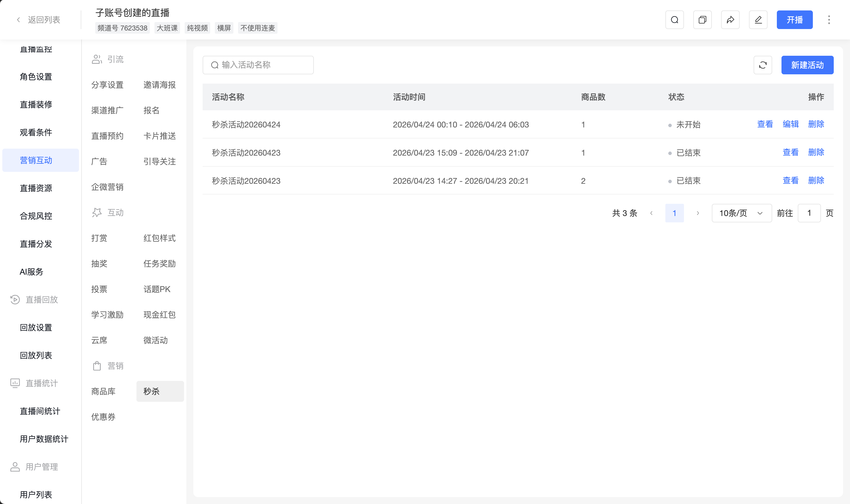Open 报名 submenu item
Screen dimensions: 850x504
[152, 110]
